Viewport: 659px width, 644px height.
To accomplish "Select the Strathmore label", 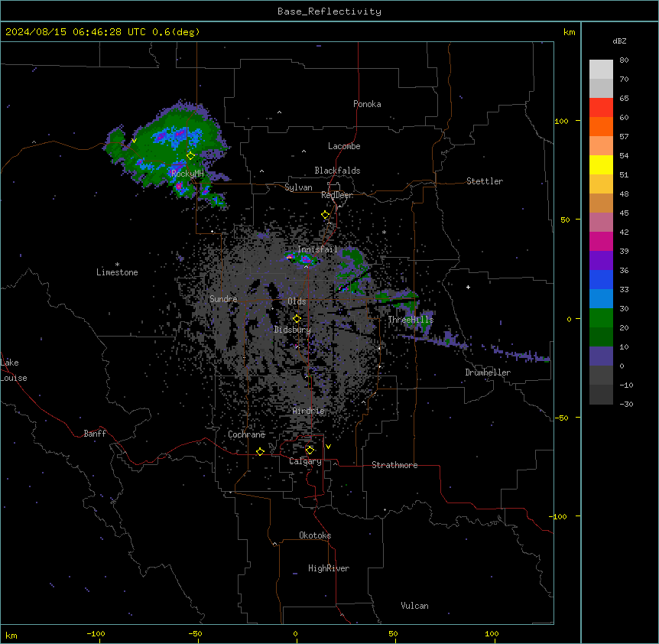I will 394,465.
